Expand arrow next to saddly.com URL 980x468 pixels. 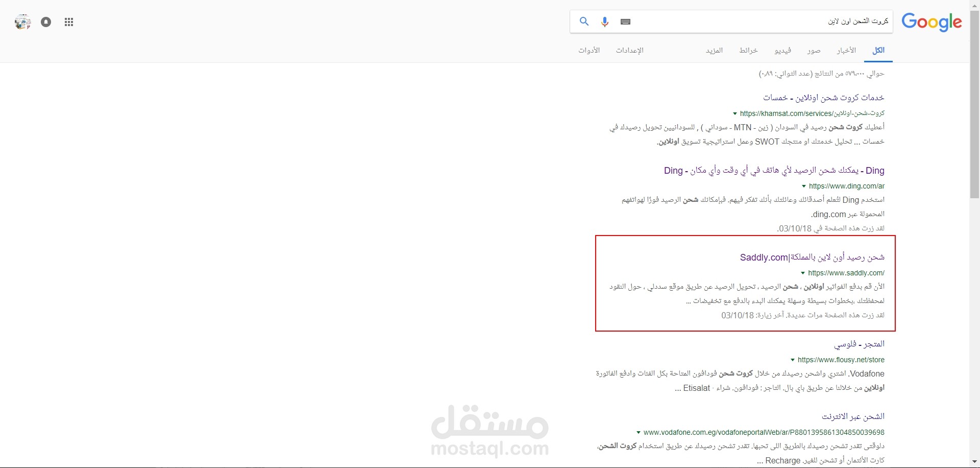[803, 273]
